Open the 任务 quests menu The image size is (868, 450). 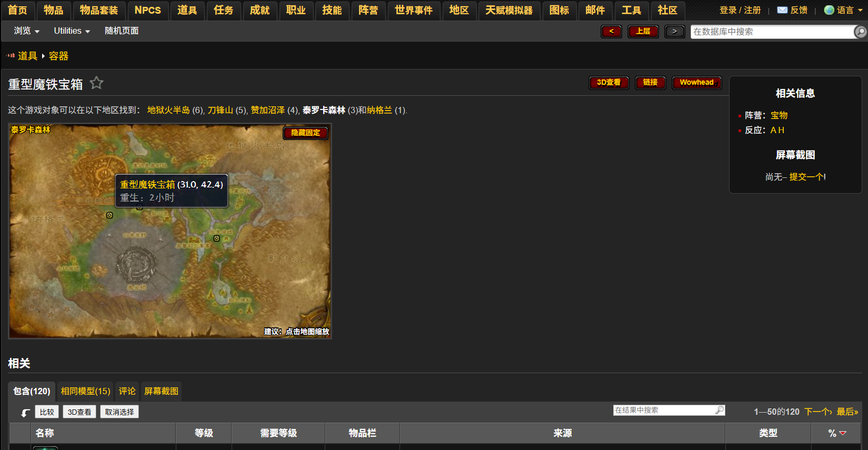pos(224,10)
